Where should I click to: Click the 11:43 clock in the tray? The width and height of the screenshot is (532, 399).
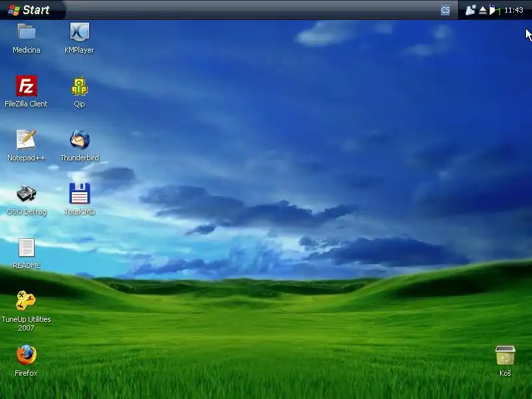[513, 10]
